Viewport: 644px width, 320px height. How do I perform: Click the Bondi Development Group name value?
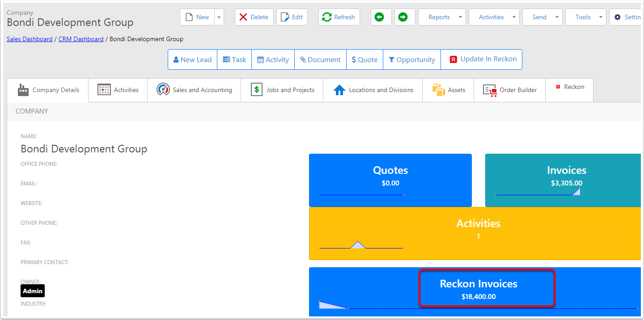click(84, 149)
